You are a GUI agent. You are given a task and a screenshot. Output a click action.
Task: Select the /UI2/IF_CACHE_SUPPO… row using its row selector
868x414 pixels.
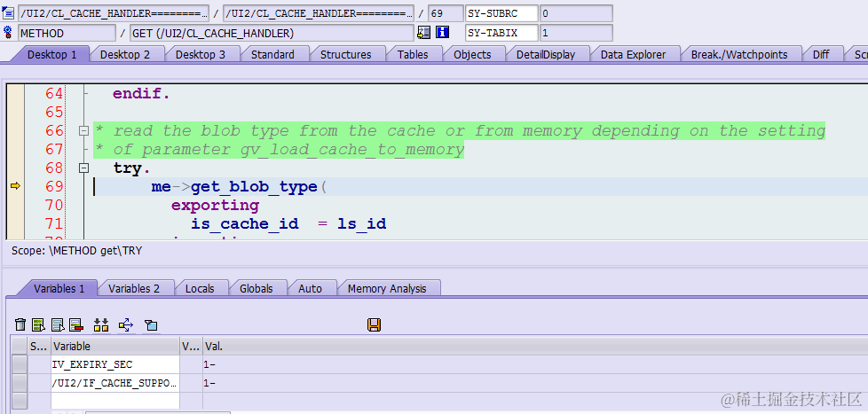20,383
